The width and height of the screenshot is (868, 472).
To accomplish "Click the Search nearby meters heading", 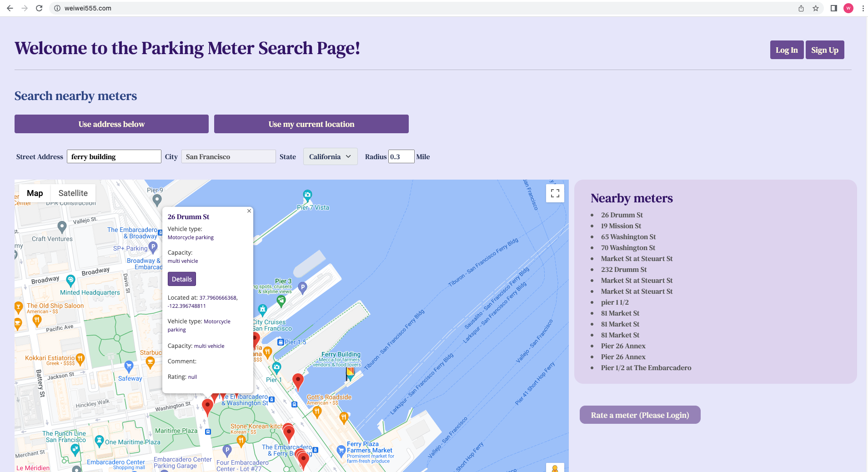I will pos(75,96).
